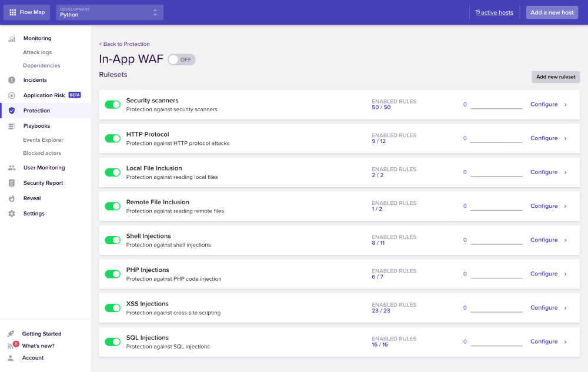Screen dimensions: 588x372
Task: Click the Security Report document icon
Action: pos(12,183)
